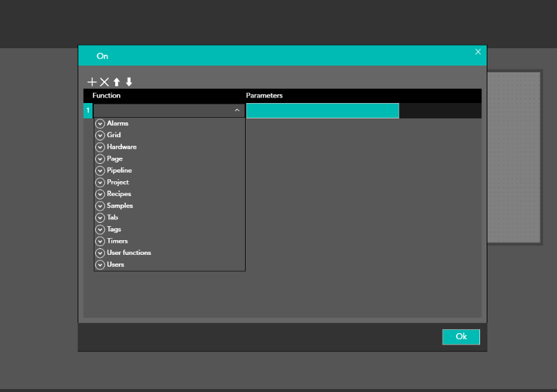Click the X icon to delete selected row
The height and width of the screenshot is (392, 557).
click(104, 82)
